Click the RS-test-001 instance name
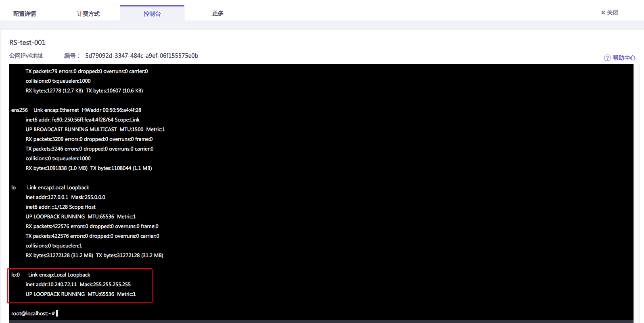 27,42
